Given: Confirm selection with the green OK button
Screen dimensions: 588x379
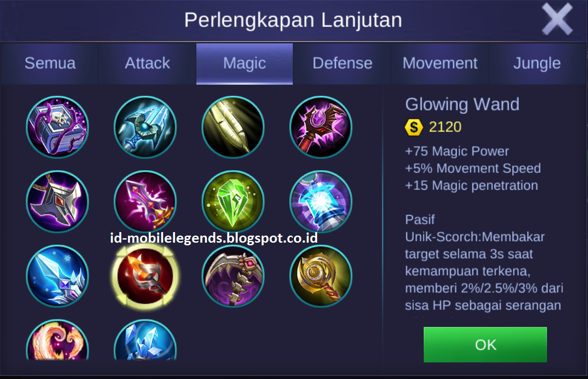Looking at the screenshot, I should 485,345.
